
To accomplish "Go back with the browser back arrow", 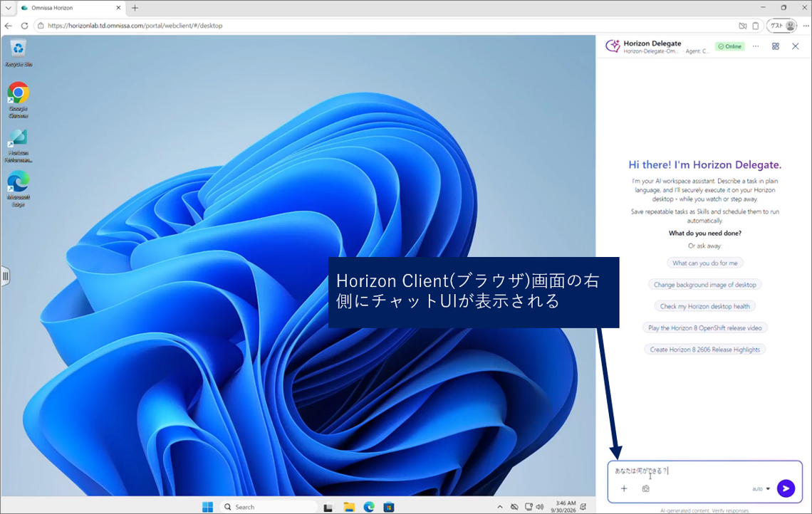I will click(9, 26).
